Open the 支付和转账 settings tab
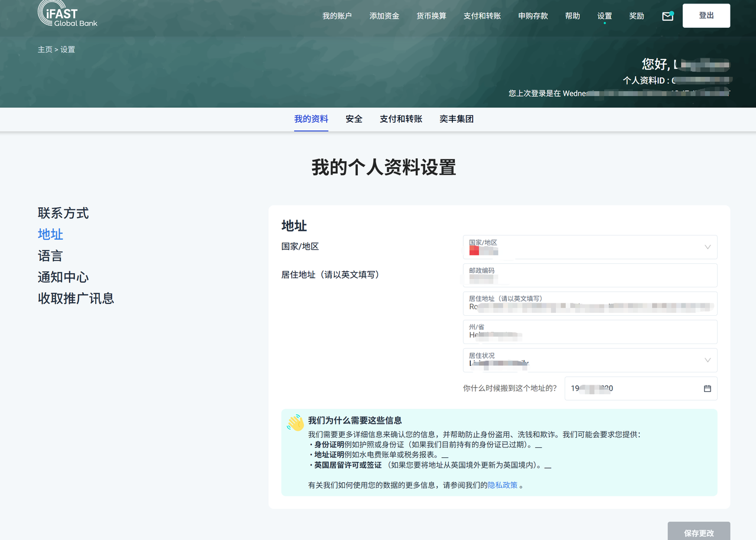756x540 pixels. (x=401, y=119)
